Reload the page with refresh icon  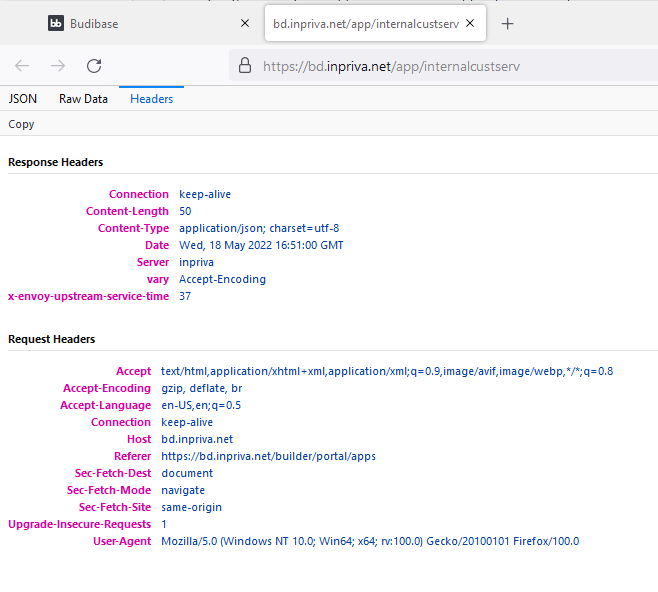point(94,66)
